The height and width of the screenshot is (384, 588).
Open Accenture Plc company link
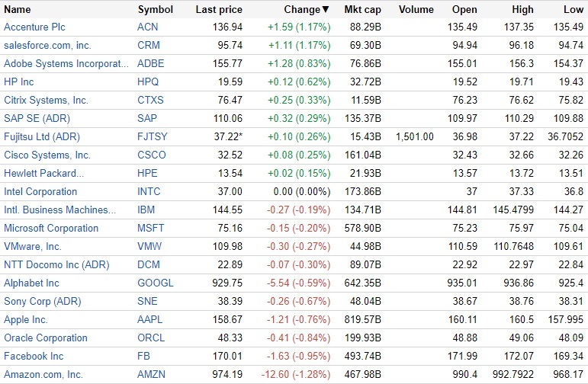click(34, 27)
